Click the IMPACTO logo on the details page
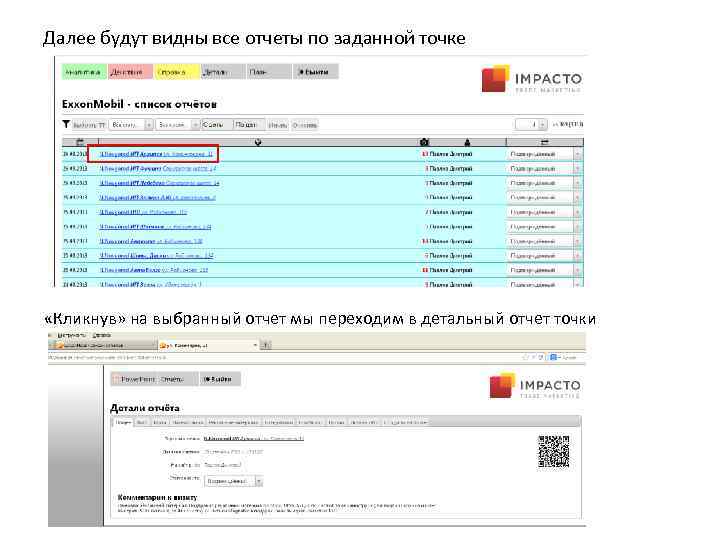This screenshot has height=540, width=720. 535,386
